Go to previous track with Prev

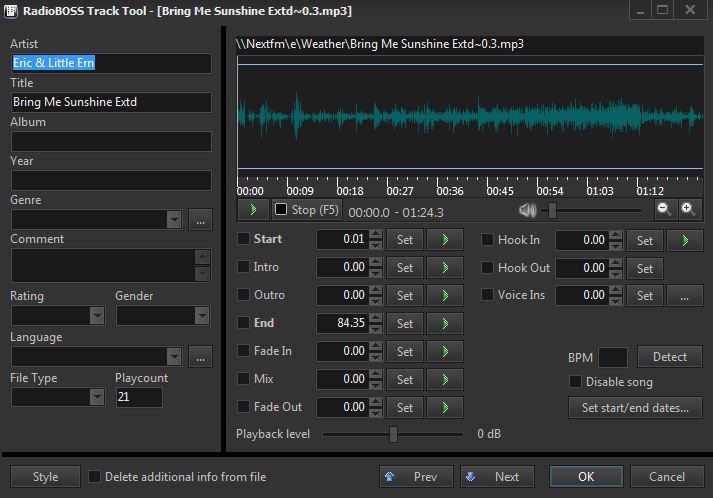click(x=416, y=477)
